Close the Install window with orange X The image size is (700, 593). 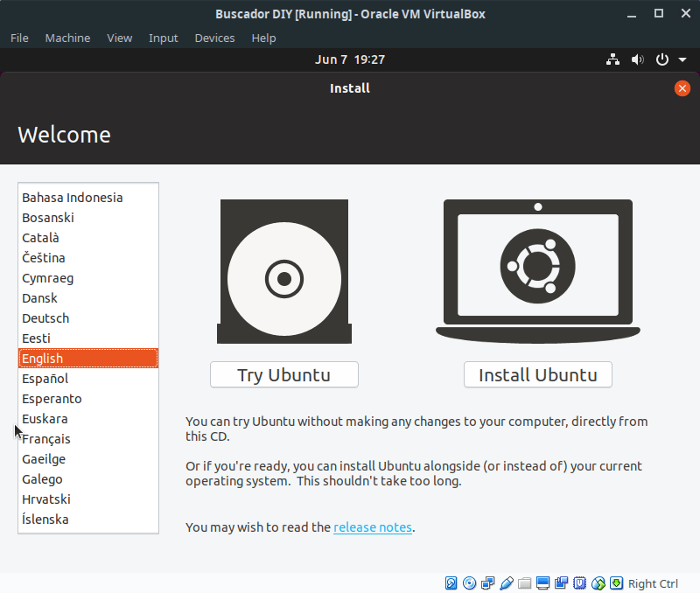point(682,88)
